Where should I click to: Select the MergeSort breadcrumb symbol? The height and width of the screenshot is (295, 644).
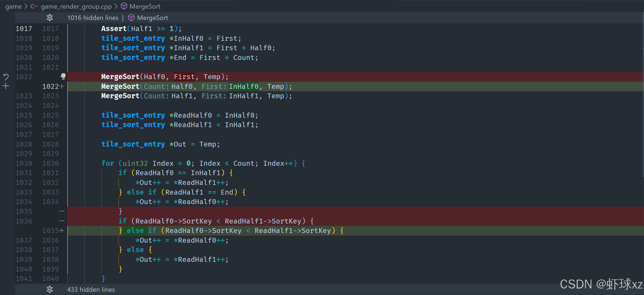click(x=145, y=6)
